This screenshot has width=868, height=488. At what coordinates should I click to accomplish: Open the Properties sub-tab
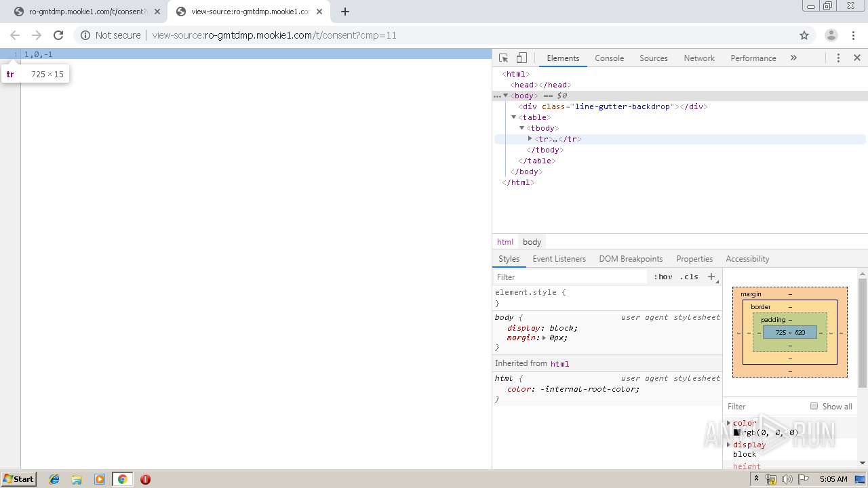[694, 259]
